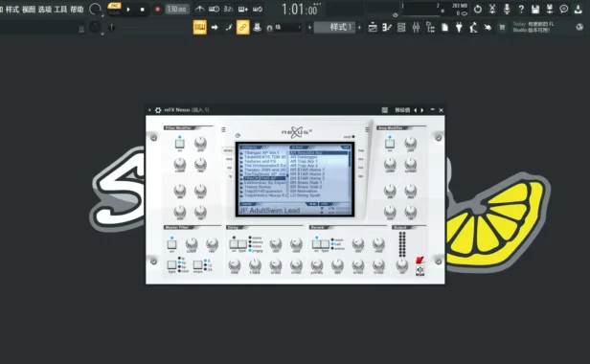Open the browser view icon
This screenshot has height=364, width=590.
pos(430,28)
